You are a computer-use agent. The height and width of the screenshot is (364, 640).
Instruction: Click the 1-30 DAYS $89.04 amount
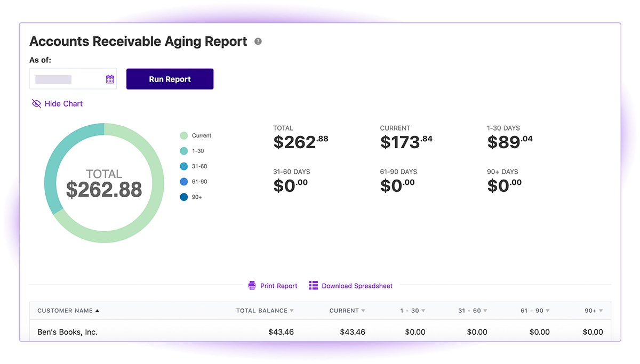click(510, 141)
